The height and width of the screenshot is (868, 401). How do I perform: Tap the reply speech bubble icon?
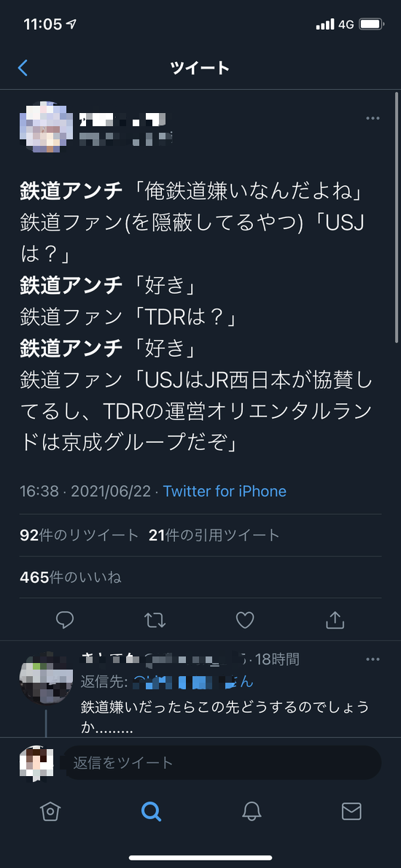coord(65,619)
